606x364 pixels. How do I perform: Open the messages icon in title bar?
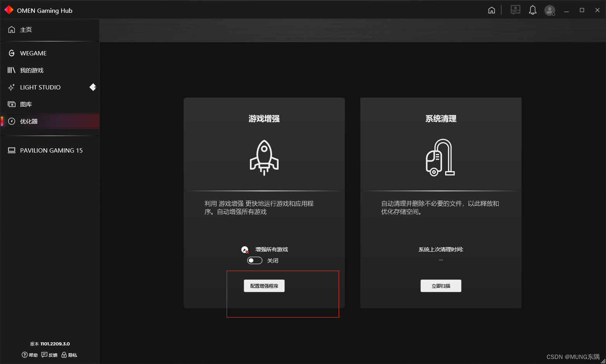coord(515,10)
